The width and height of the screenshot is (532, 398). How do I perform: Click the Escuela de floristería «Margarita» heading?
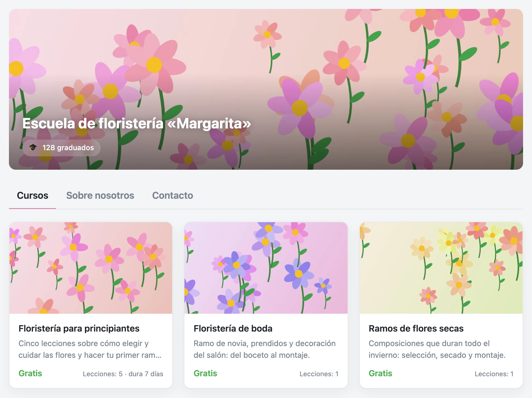(137, 123)
